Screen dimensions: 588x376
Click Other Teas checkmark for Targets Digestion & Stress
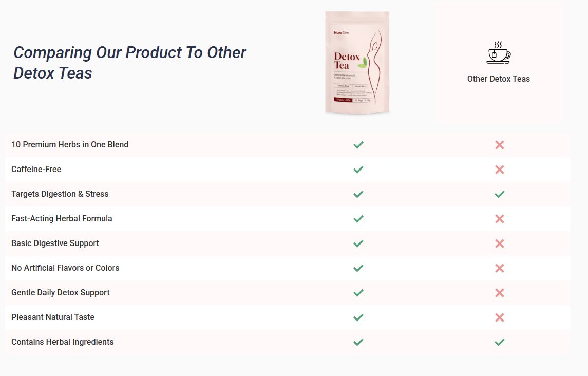point(500,194)
